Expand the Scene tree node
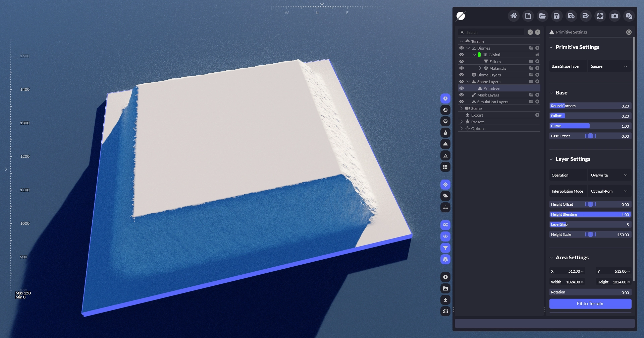The width and height of the screenshot is (644, 338). (x=462, y=109)
